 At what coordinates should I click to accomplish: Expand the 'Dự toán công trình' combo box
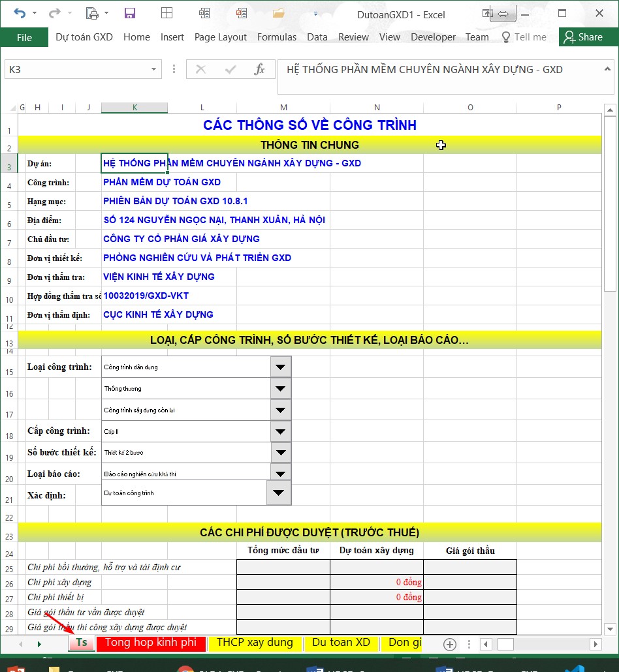[279, 493]
